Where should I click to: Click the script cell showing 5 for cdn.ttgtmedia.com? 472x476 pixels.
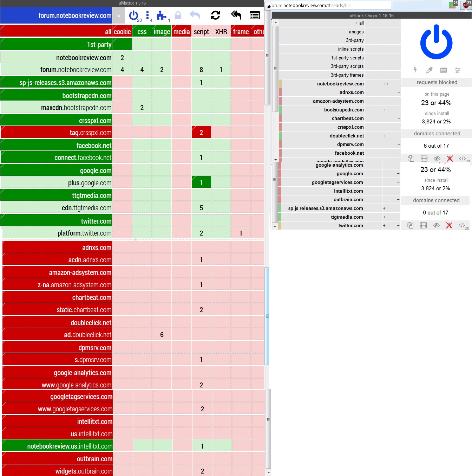pos(201,208)
